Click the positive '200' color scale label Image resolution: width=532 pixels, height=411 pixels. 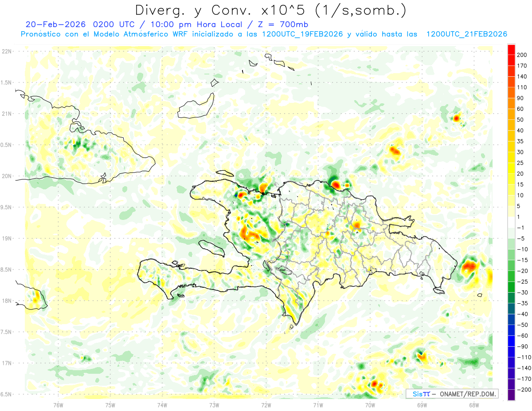523,55
